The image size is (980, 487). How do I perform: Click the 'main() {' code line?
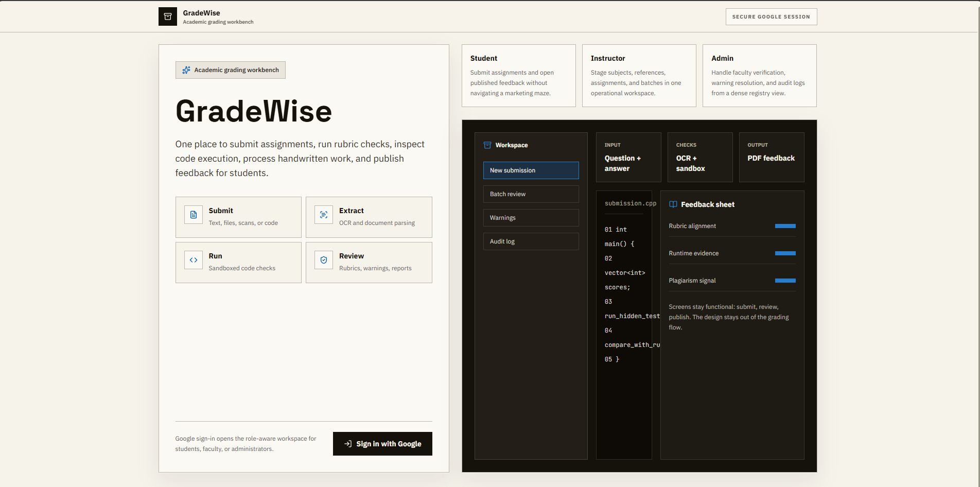(x=620, y=244)
